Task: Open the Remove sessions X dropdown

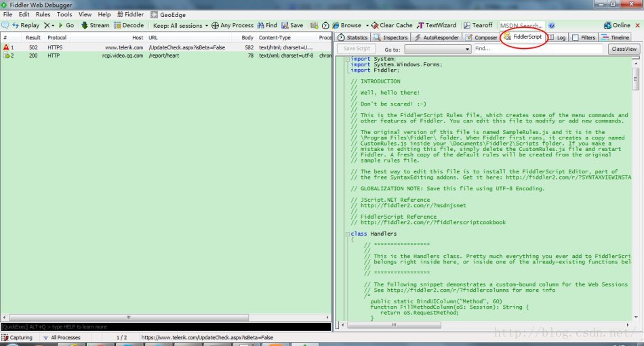Action: click(x=49, y=26)
